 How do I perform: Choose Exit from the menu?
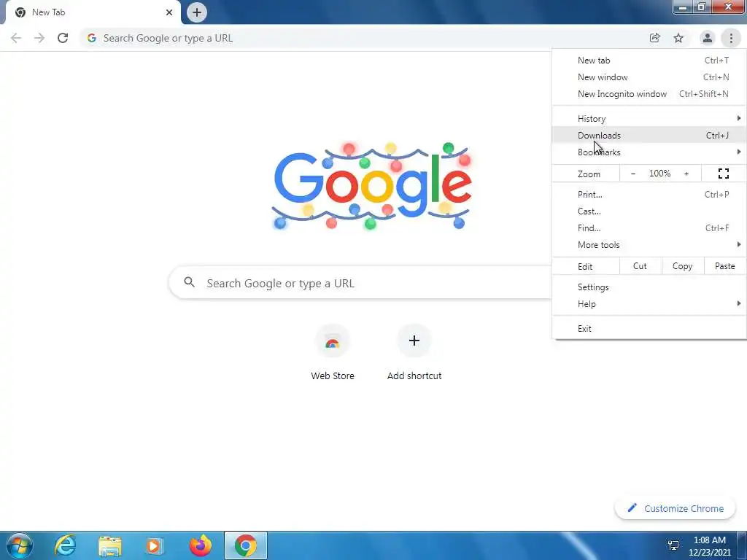649,329
